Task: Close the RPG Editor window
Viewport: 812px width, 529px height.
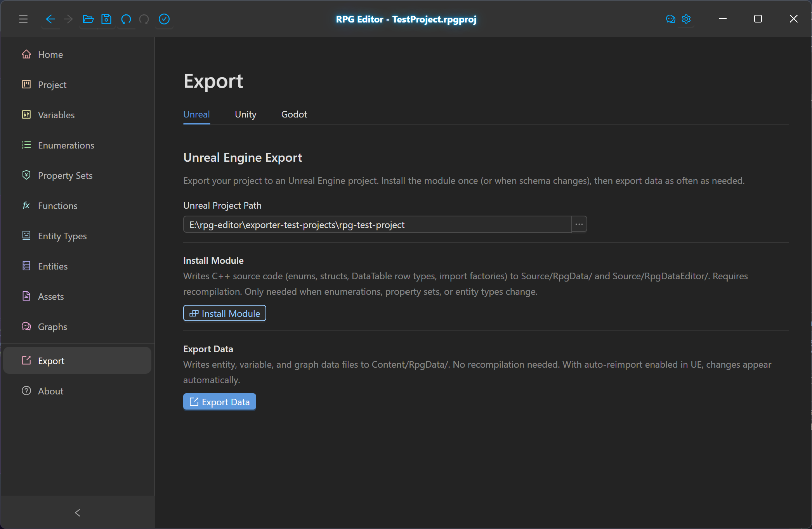Action: pos(794,19)
